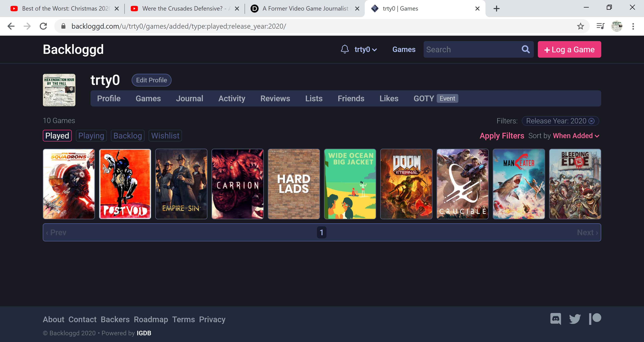Open the Reviews profile tab
Viewport: 644px width, 342px height.
click(x=275, y=99)
